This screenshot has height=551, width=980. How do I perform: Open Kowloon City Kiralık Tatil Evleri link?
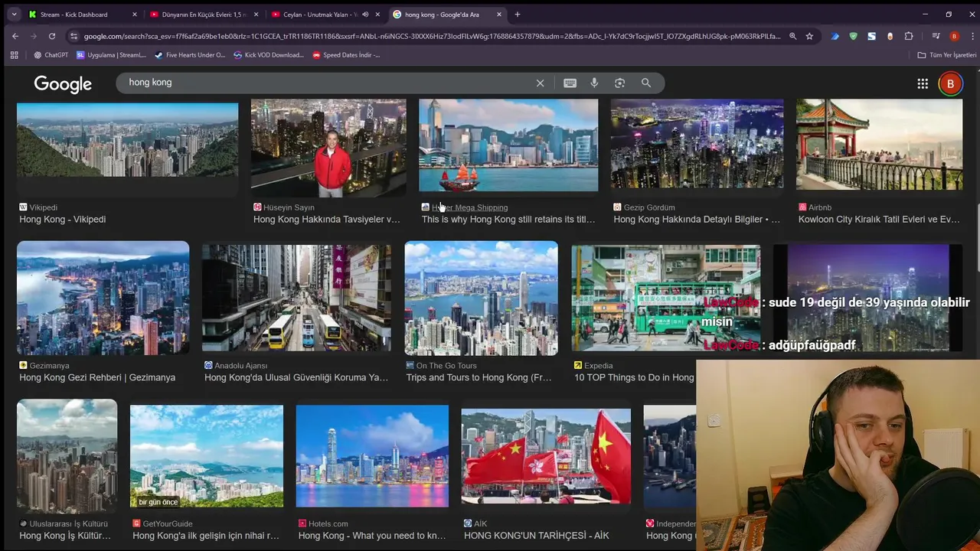pyautogui.click(x=879, y=220)
